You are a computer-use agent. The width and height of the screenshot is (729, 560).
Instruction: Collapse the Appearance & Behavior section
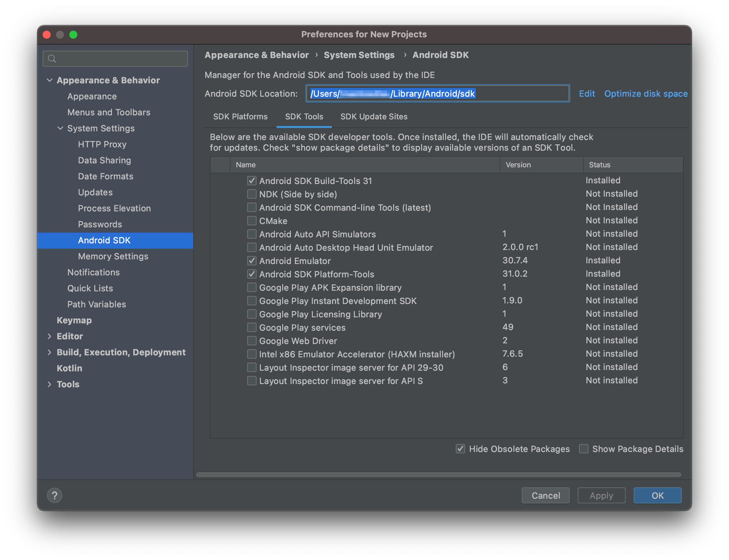click(x=50, y=80)
